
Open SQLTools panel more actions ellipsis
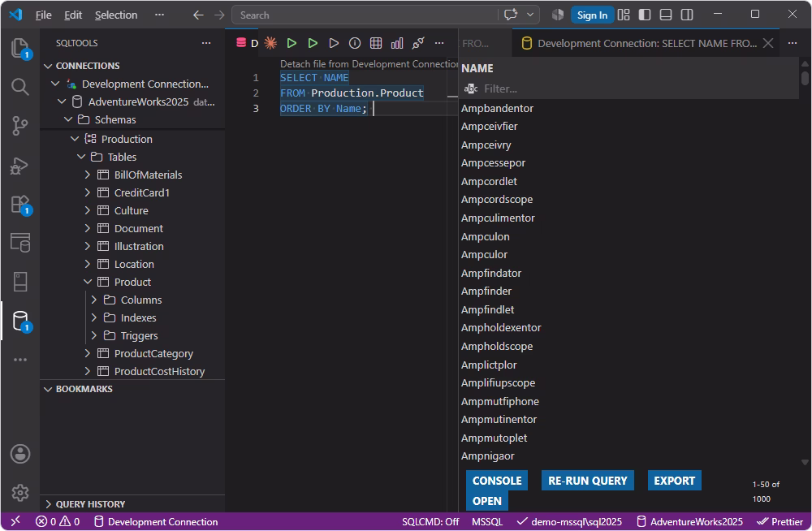point(206,43)
